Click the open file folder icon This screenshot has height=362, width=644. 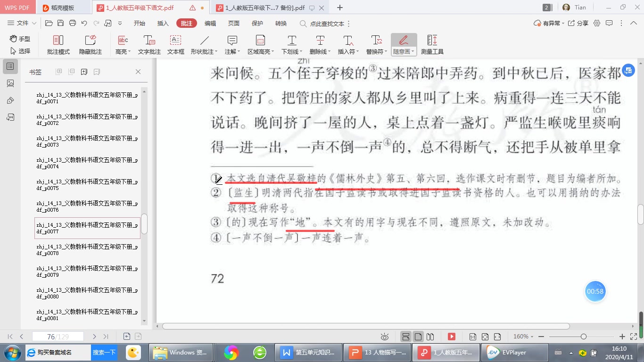(49, 23)
